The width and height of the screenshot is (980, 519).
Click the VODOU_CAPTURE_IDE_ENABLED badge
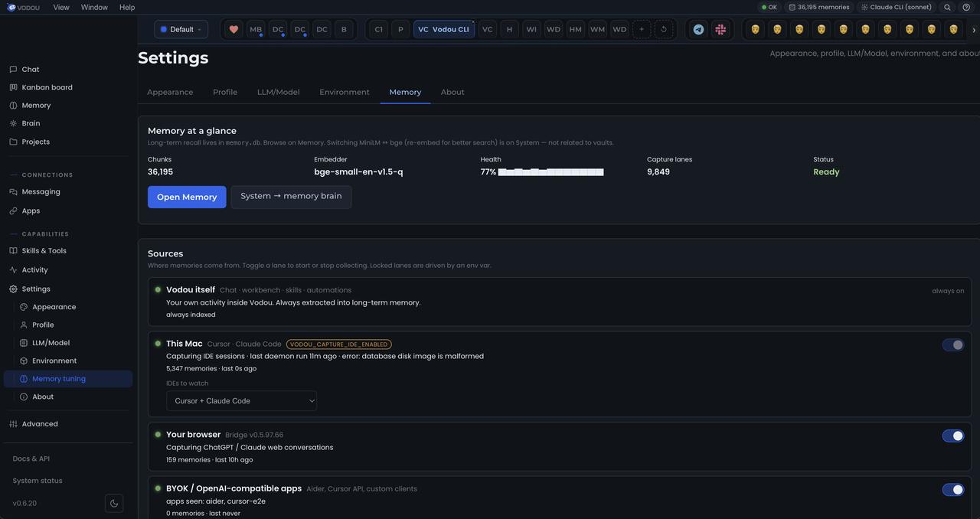(x=339, y=344)
